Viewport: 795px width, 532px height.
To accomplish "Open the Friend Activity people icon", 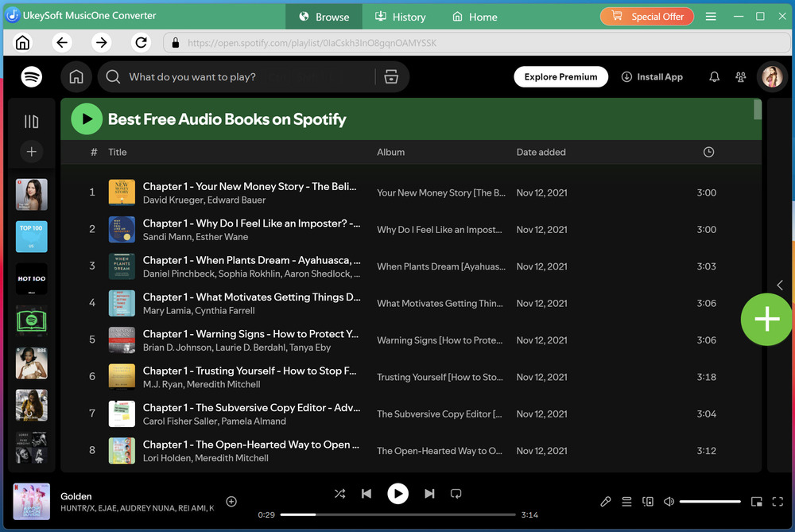I will click(x=740, y=77).
